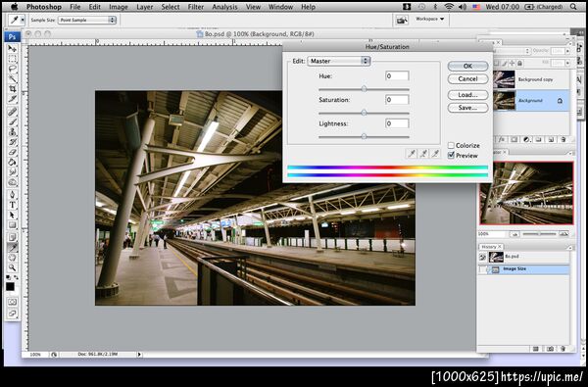This screenshot has height=387, width=588.
Task: Open the Analysis menu
Action: tap(224, 7)
